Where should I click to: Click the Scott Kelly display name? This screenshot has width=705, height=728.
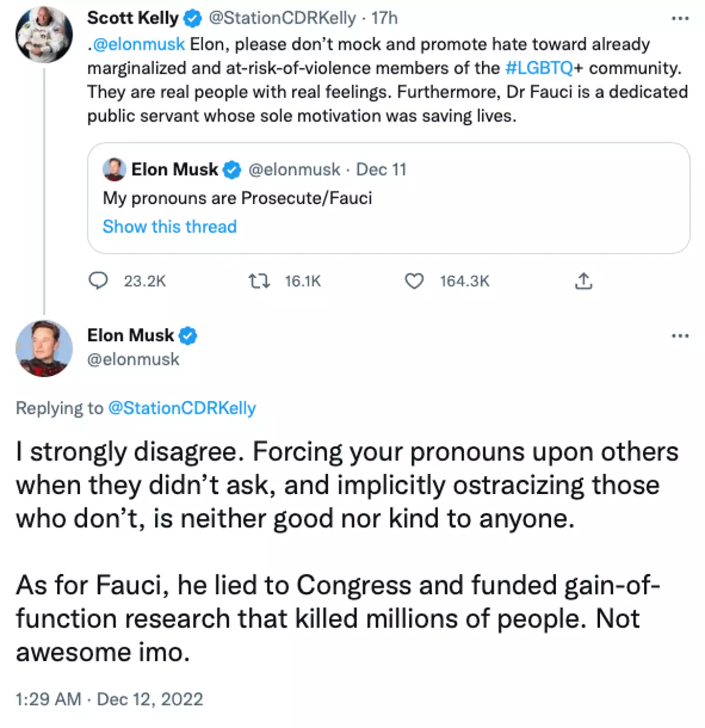tap(133, 18)
